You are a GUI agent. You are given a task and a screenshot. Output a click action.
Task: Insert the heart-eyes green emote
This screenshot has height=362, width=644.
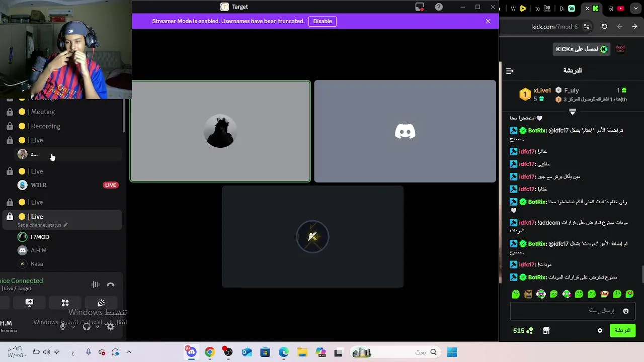pyautogui.click(x=629, y=295)
